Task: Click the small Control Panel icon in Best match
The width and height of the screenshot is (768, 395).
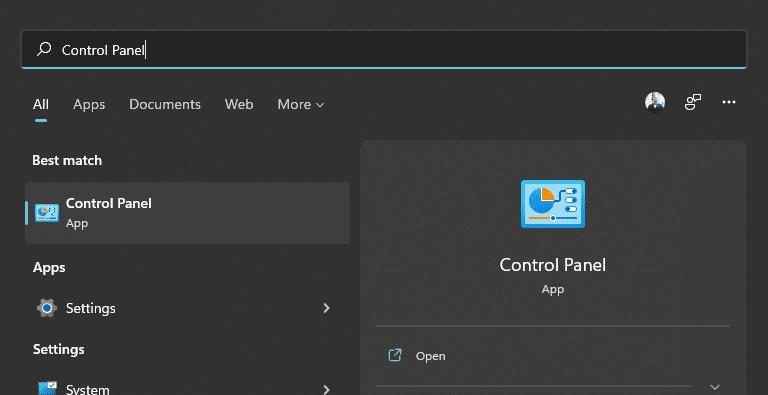Action: (x=47, y=213)
